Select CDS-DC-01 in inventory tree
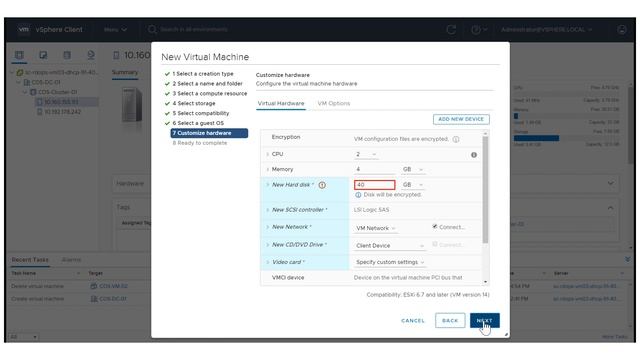640x360 pixels. pos(46,82)
